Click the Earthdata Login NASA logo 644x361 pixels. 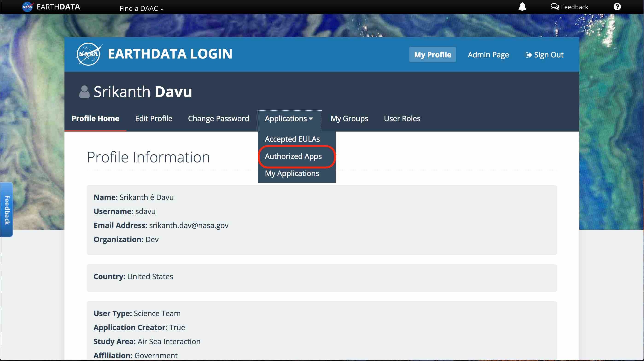click(x=89, y=54)
